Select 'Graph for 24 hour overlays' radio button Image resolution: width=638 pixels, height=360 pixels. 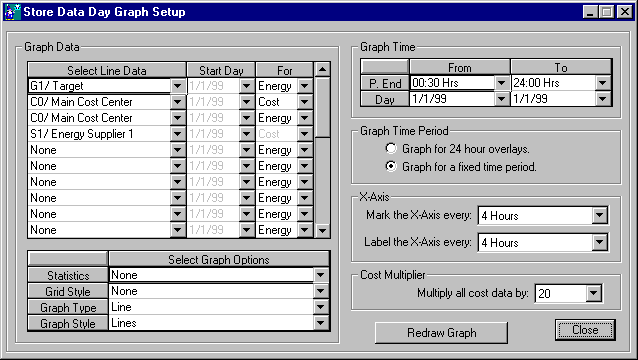click(391, 148)
